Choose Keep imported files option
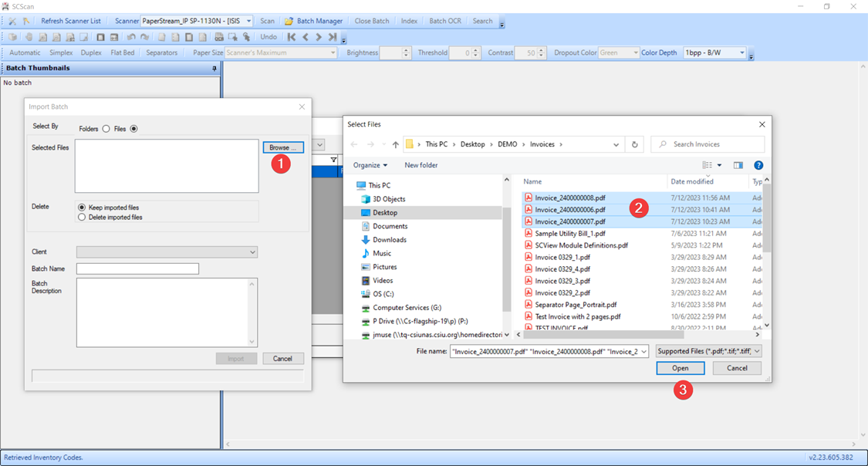Screen dimensions: 868x466 [x=82, y=208]
